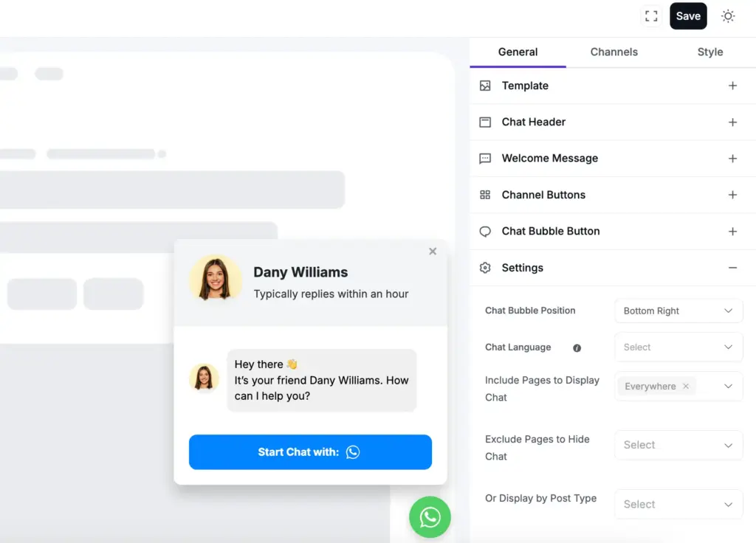Open the Settings gear icon
The image size is (756, 543).
pyautogui.click(x=485, y=268)
